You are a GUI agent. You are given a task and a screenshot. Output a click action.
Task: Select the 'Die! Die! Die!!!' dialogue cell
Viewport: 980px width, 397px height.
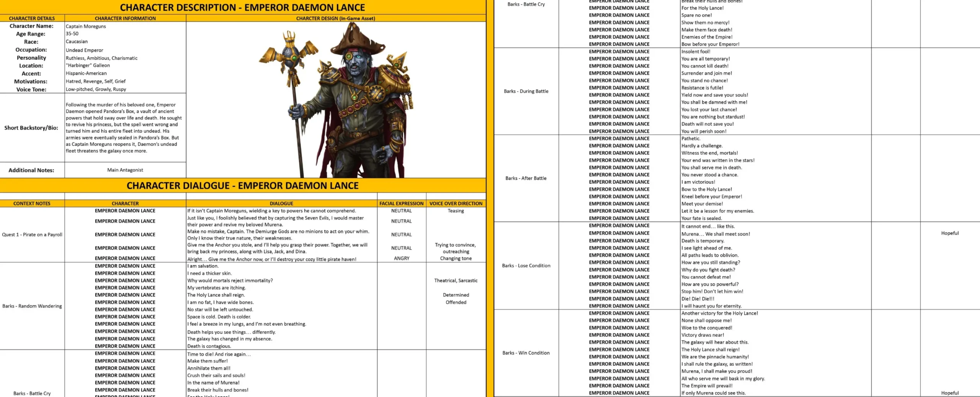tap(697, 299)
